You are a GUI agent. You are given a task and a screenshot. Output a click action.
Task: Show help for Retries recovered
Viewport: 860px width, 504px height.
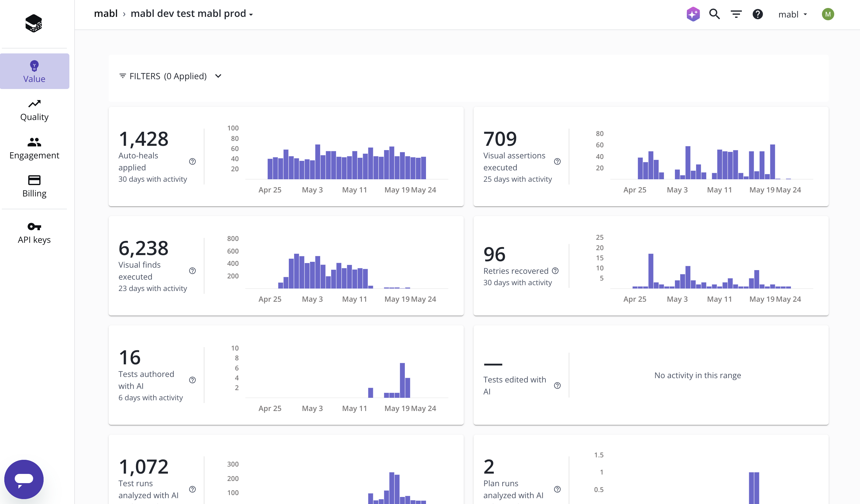point(555,271)
